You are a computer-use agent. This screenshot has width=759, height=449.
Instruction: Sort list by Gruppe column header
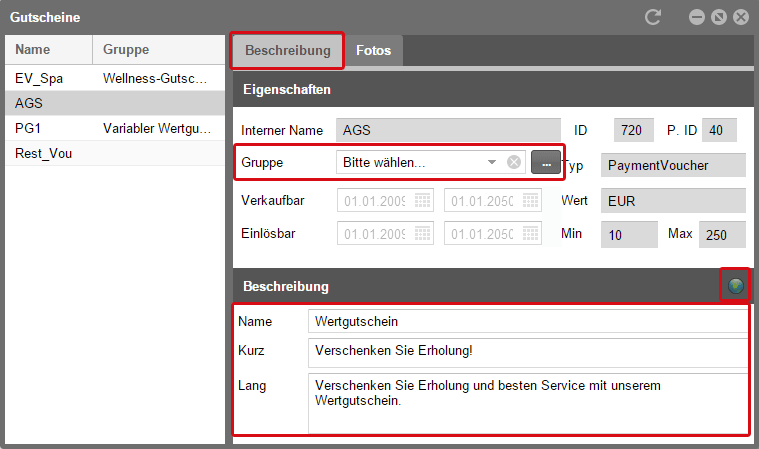(158, 50)
